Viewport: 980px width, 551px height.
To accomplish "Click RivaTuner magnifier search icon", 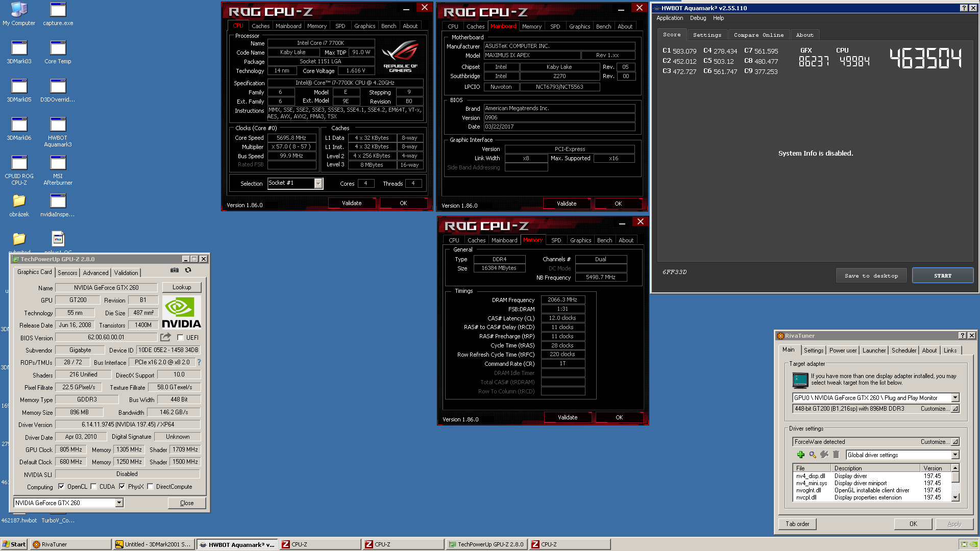I will coord(812,455).
